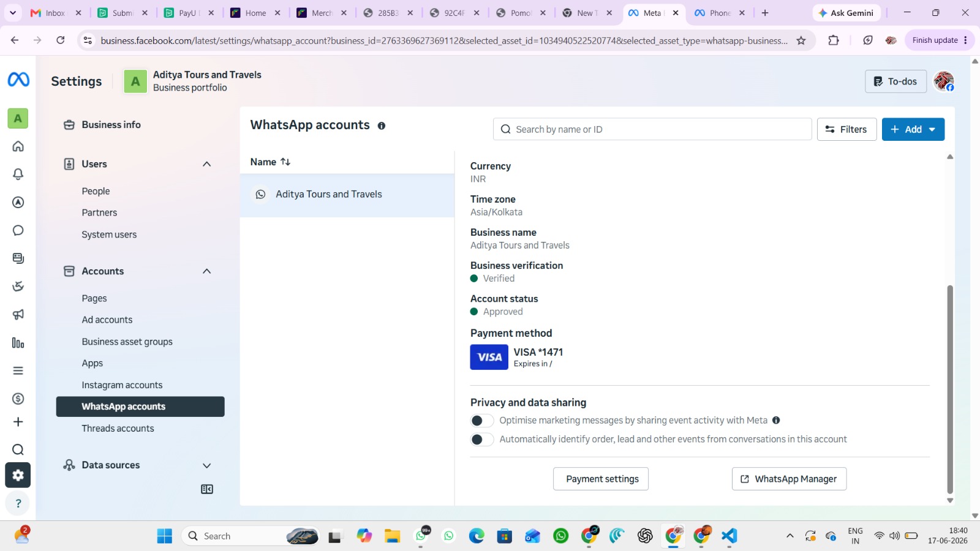This screenshot has width=980, height=551.
Task: Open the tab search dropdown arrow
Action: [13, 13]
